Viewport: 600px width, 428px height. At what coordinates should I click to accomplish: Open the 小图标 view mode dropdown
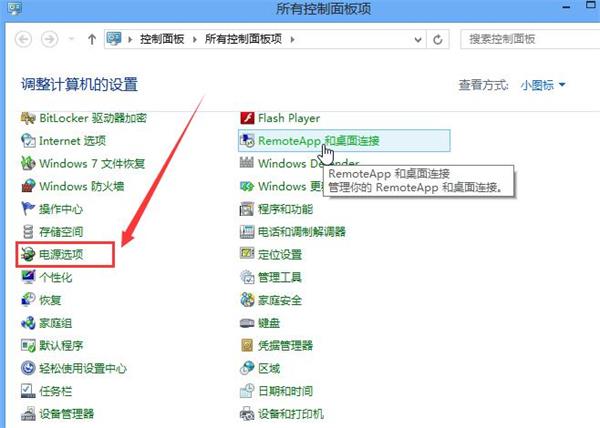(x=543, y=85)
